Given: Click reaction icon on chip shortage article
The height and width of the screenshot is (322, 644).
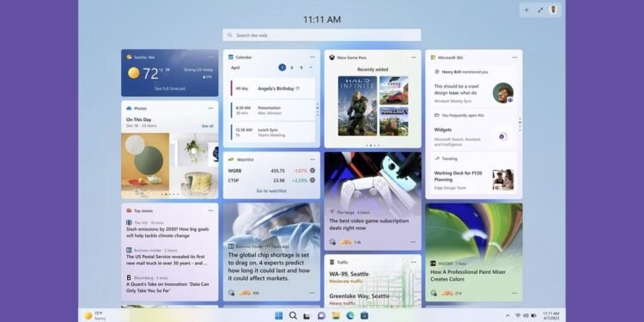Looking at the screenshot, I should tap(231, 293).
